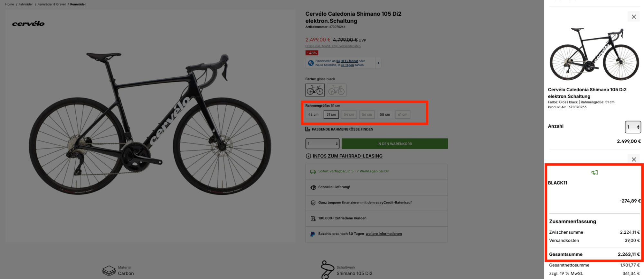Image resolution: width=644 pixels, height=279 pixels.
Task: Click the In den Warenkorb button
Action: [394, 144]
